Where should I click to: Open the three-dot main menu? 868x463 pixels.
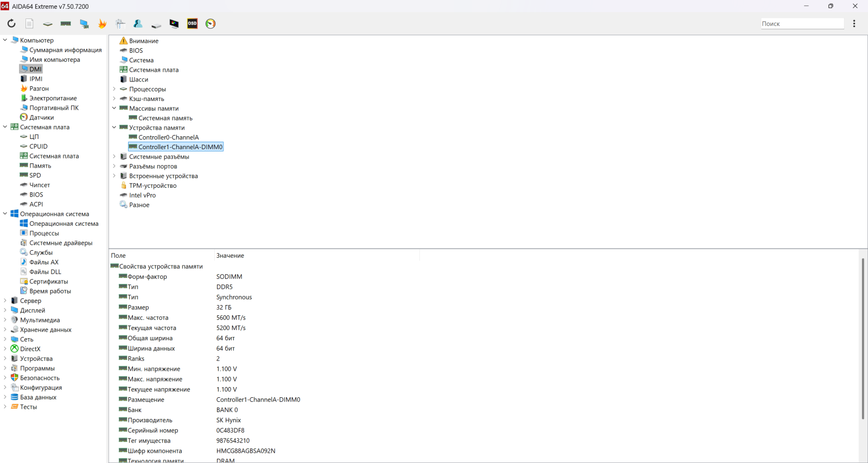coord(854,23)
